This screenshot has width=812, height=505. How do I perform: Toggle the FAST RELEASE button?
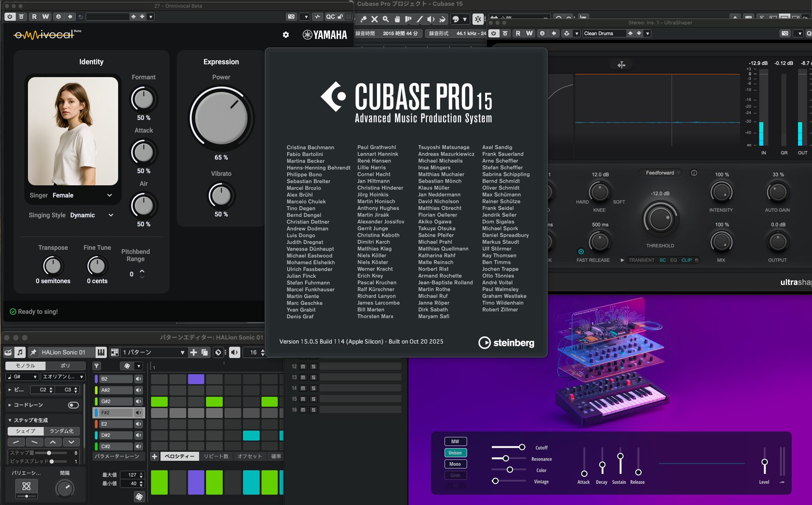click(581, 252)
